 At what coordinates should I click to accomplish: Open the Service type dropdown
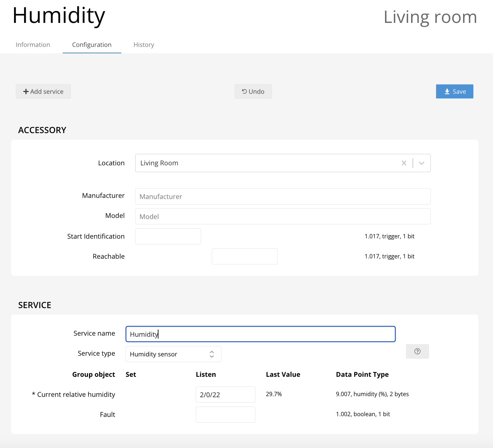(x=173, y=354)
